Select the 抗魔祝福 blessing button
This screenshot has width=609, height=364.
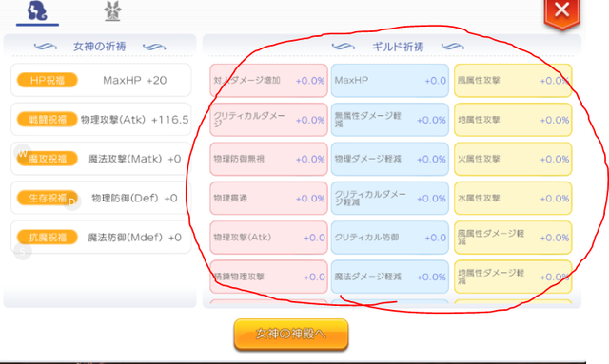pyautogui.click(x=47, y=237)
